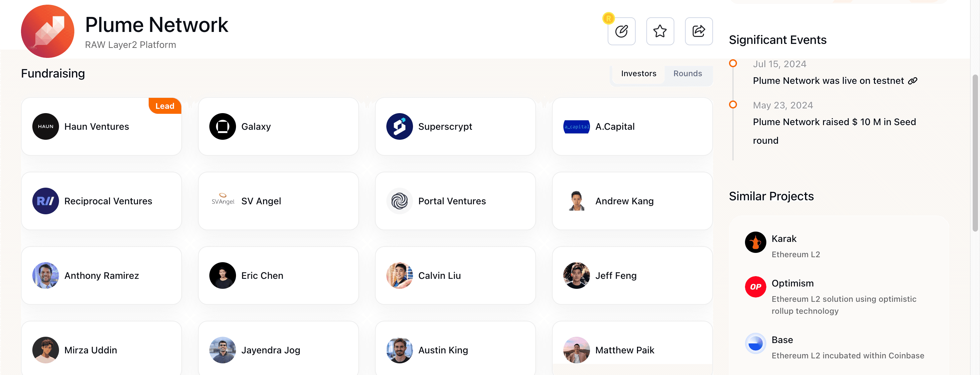Click the Superscrypt logo icon
This screenshot has width=980, height=375.
[399, 126]
